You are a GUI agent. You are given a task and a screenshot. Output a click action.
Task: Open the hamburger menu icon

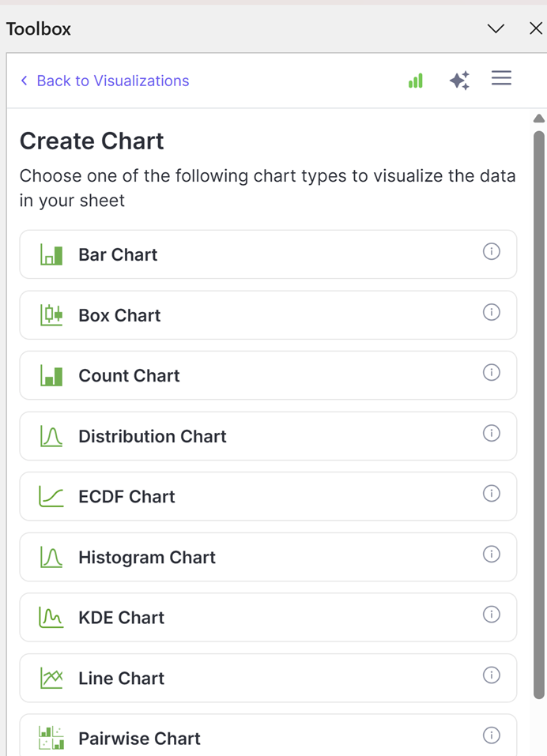pyautogui.click(x=501, y=78)
